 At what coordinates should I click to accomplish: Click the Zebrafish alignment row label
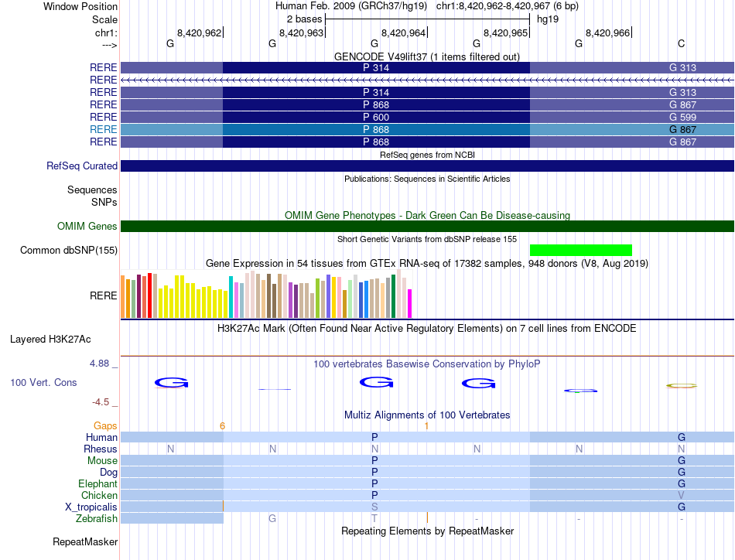[97, 519]
